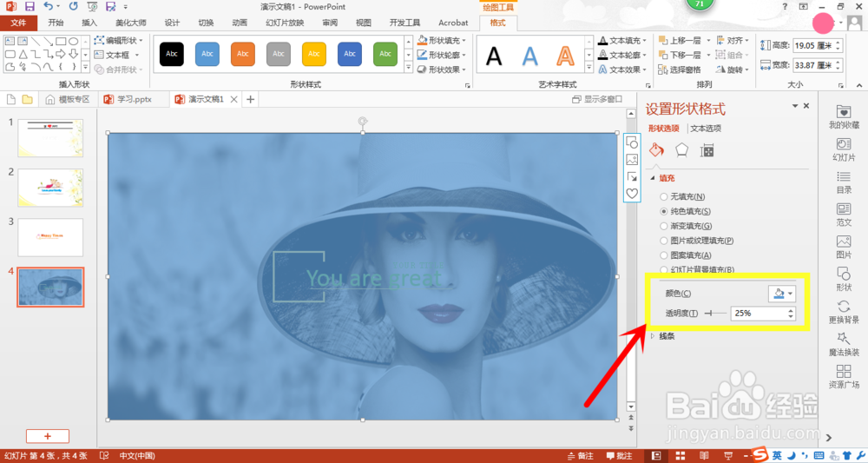Click 选择窗格 button
This screenshot has width=868, height=463.
coord(680,69)
